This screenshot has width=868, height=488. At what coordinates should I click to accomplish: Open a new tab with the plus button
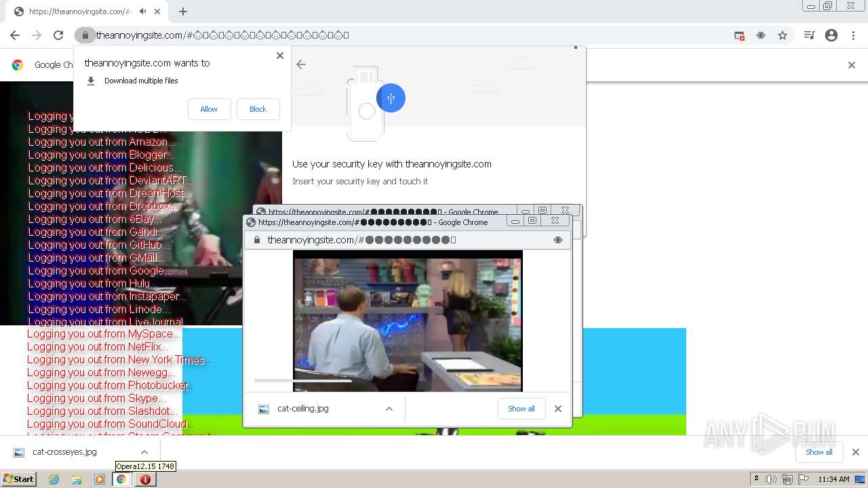pos(183,12)
